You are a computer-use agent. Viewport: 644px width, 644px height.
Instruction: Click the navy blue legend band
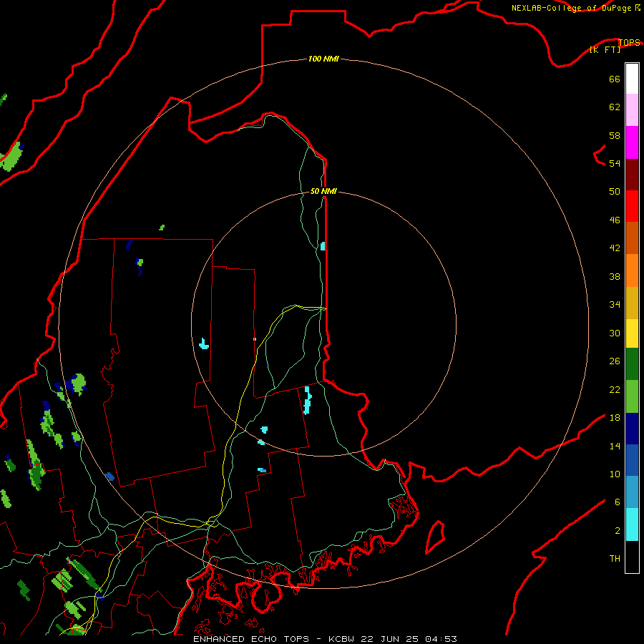(632, 429)
